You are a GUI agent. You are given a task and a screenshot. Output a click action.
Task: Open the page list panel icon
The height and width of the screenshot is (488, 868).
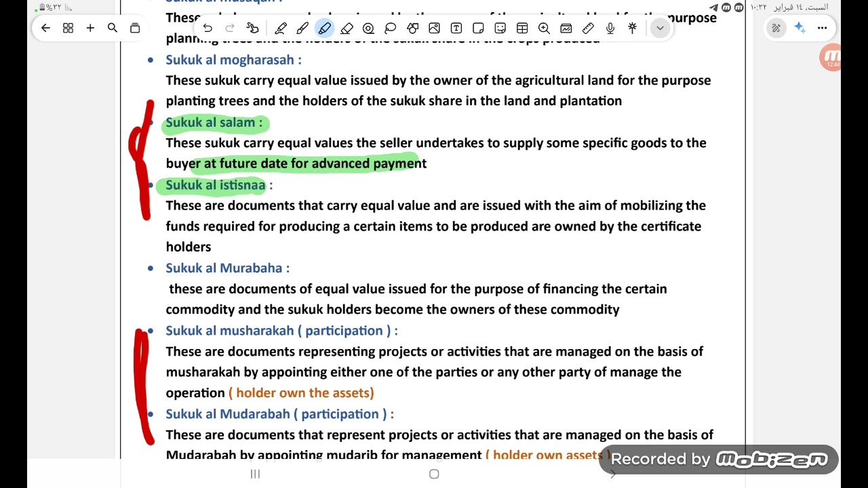pos(135,28)
